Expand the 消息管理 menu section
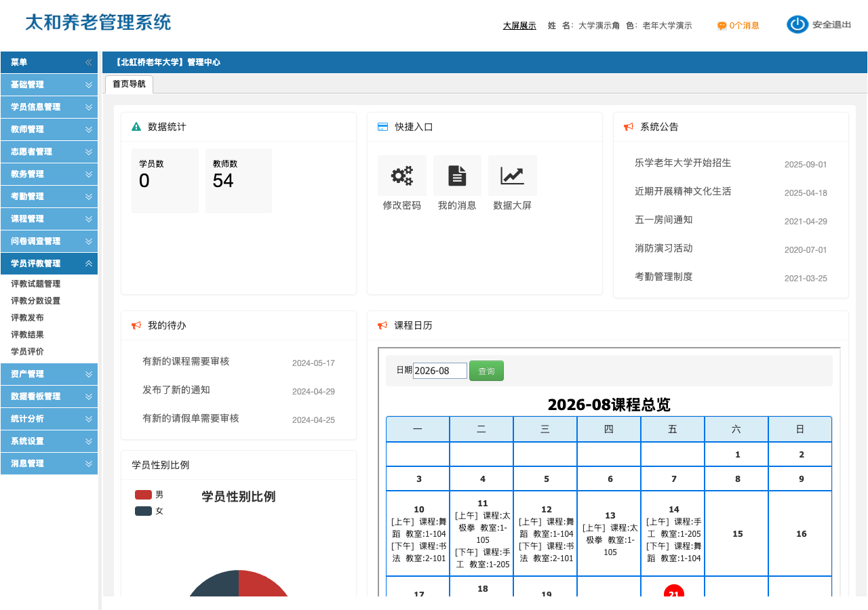Screen dimensions: 868x610 [49, 464]
